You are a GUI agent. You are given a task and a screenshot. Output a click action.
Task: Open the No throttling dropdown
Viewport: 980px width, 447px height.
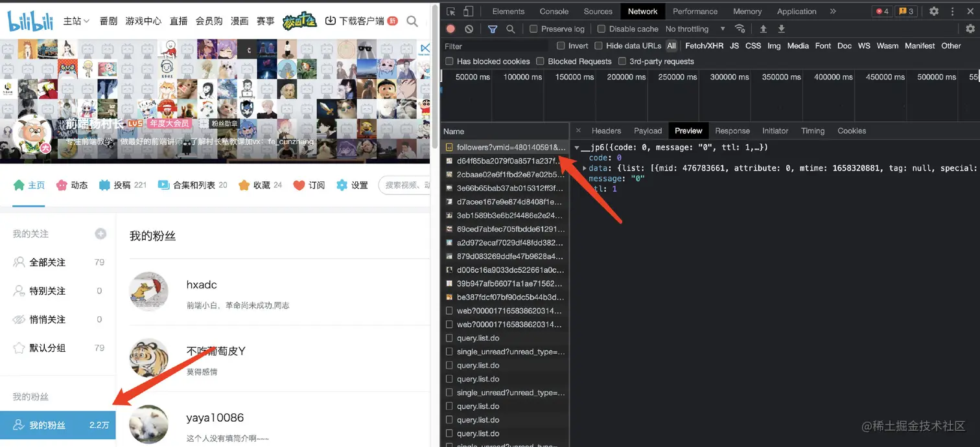pos(695,29)
